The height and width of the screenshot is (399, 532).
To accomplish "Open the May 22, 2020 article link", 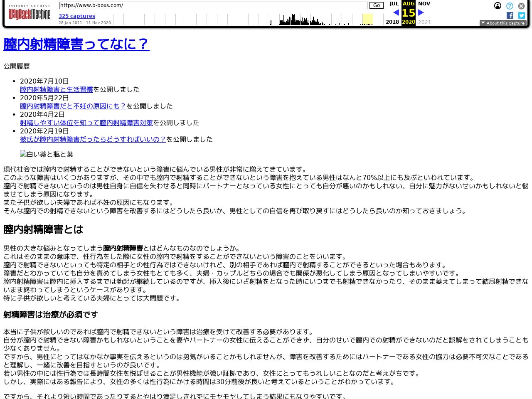I will (73, 106).
